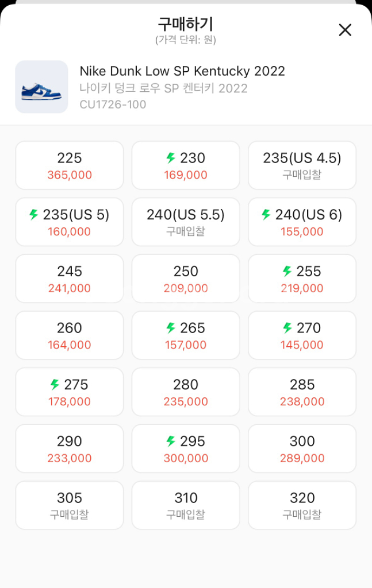Select size 250 priced 209,000
This screenshot has width=372, height=588.
point(186,278)
